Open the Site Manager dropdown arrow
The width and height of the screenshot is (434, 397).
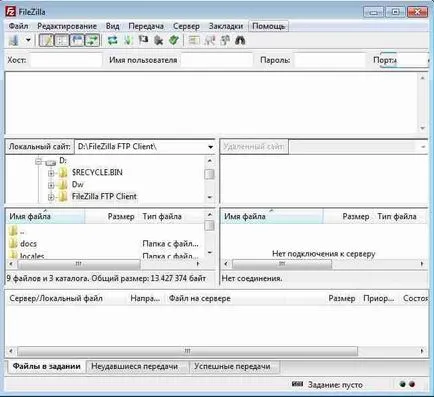(x=28, y=40)
